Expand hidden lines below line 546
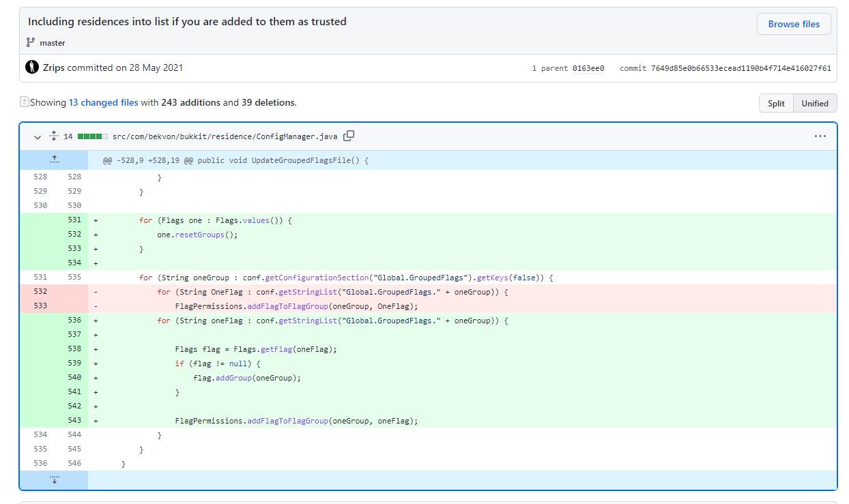The image size is (849, 504). pos(54,479)
